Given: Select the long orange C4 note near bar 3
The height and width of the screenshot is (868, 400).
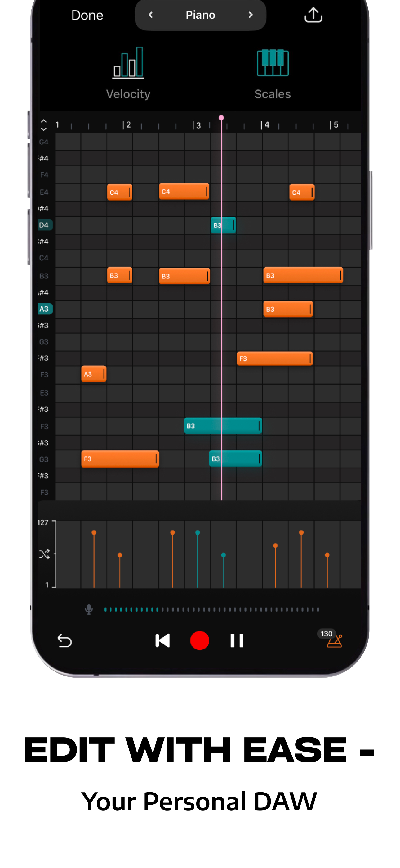Looking at the screenshot, I should [x=184, y=192].
